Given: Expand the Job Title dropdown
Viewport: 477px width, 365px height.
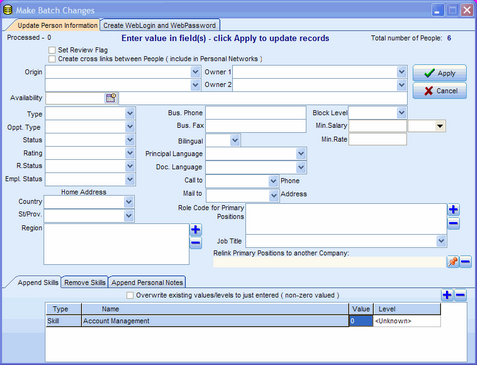Looking at the screenshot, I should pyautogui.click(x=441, y=241).
